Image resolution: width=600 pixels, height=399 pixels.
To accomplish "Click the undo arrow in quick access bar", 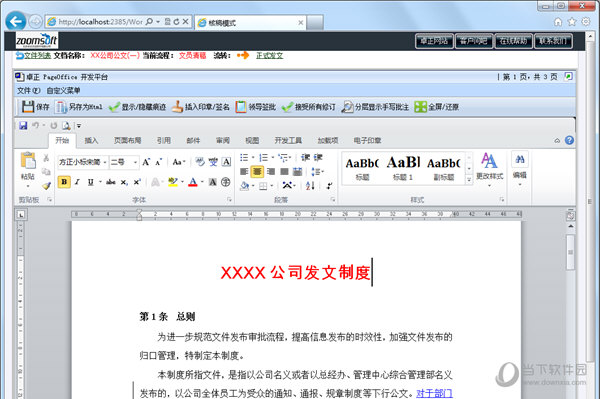I will click(x=36, y=125).
